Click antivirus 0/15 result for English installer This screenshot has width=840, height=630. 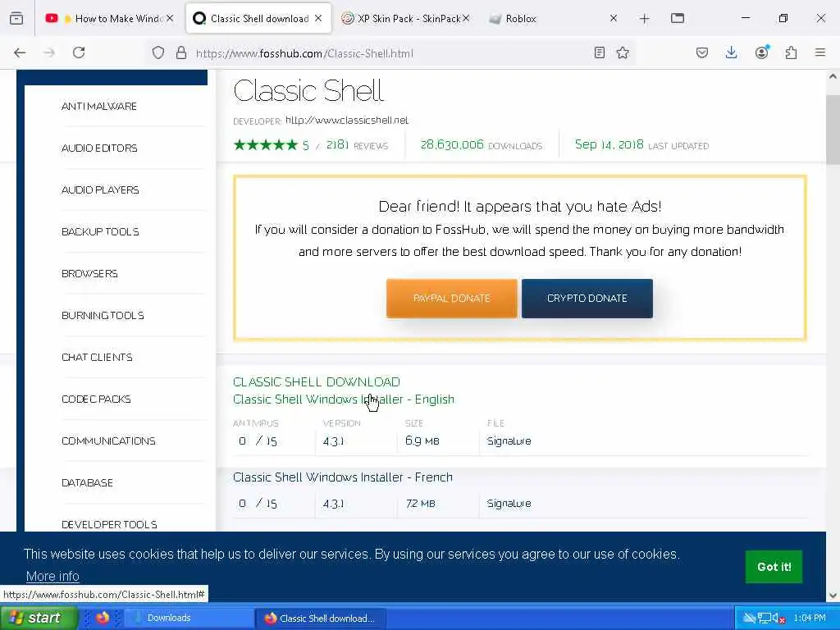[x=258, y=441]
